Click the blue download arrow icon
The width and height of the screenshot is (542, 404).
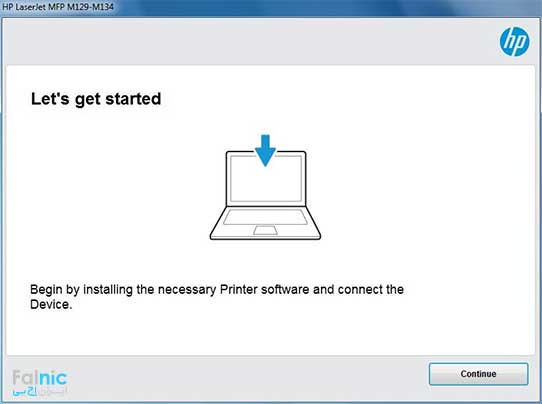coord(265,151)
